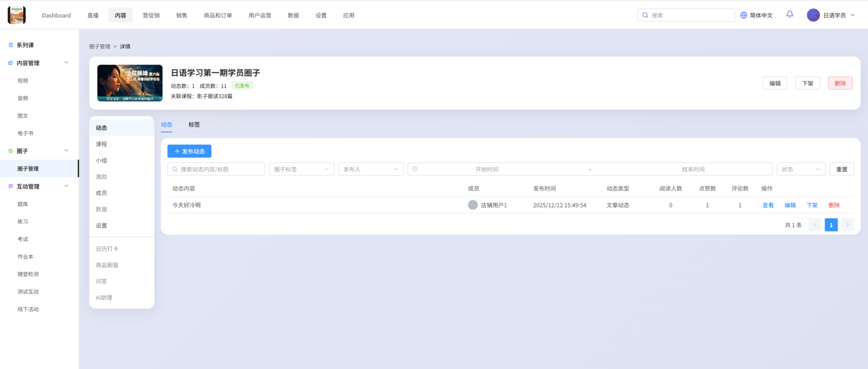Click the globe language icon
The height and width of the screenshot is (369, 868).
coord(744,15)
